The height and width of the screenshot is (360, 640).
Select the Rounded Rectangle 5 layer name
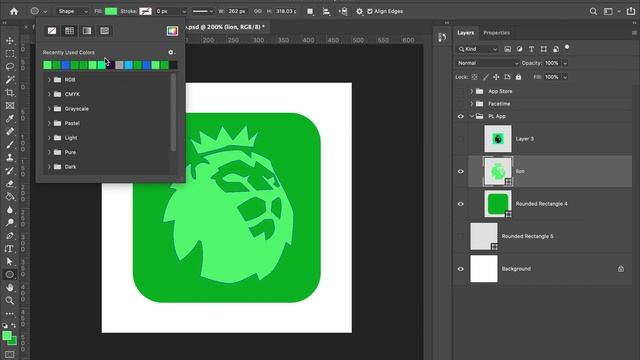pyautogui.click(x=527, y=236)
